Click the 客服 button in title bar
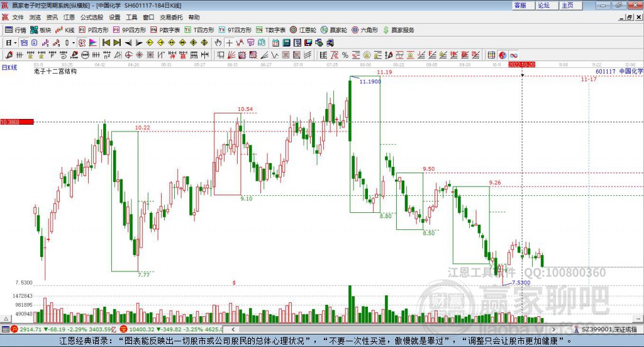 [x=523, y=5]
